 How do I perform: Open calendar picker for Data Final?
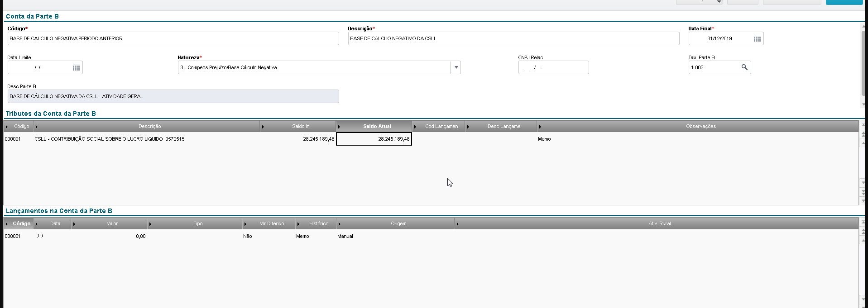coord(757,39)
